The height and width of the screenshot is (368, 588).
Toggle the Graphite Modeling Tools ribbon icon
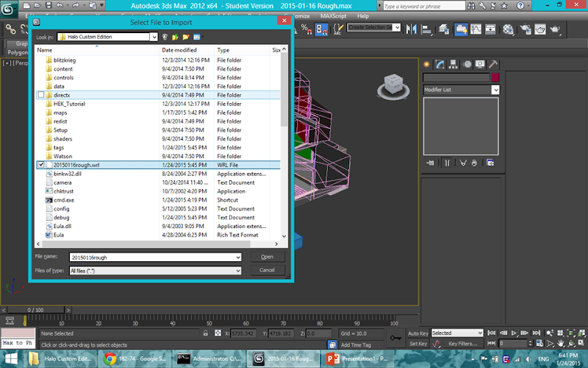click(462, 29)
